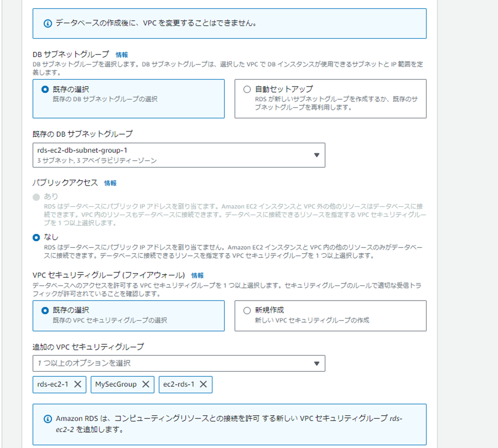Click the ec2-rds-1 tag label
Screen dimensions: 498x448
pyautogui.click(x=179, y=384)
